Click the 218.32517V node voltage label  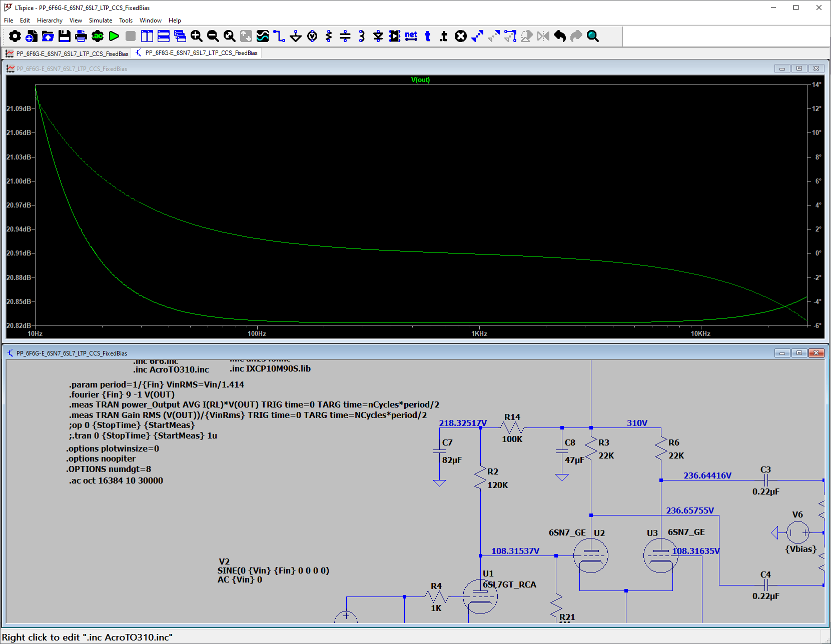pos(463,423)
